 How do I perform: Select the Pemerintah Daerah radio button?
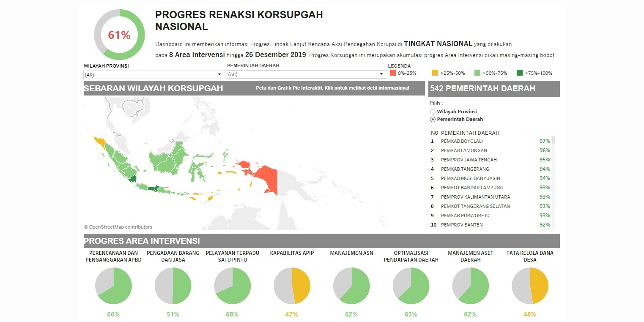[x=433, y=119]
